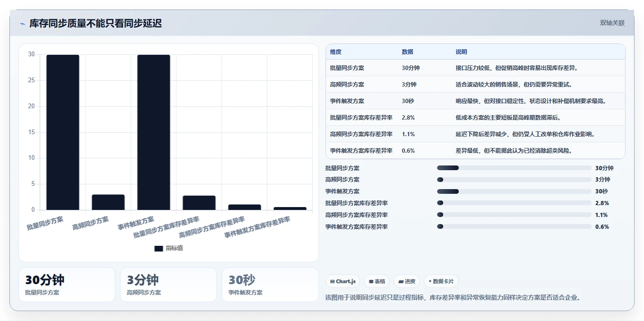Image resolution: width=644 pixels, height=321 pixels.
Task: Click the 事件触发方案 progress bar
Action: pyautogui.click(x=514, y=191)
